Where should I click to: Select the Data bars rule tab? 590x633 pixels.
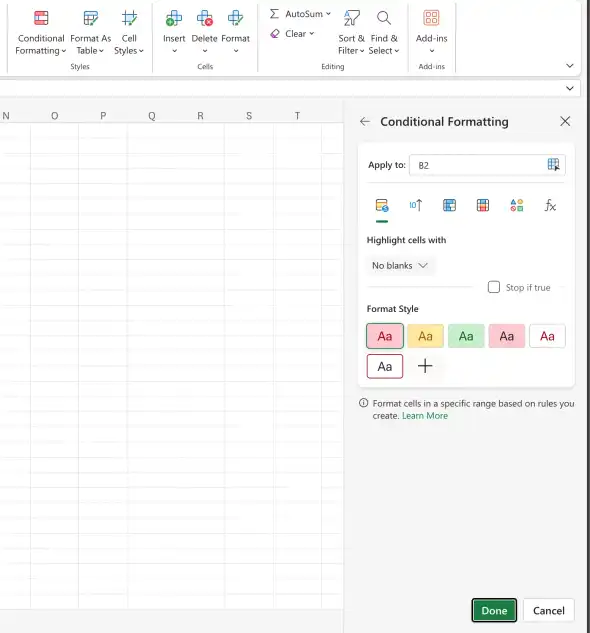tap(449, 205)
